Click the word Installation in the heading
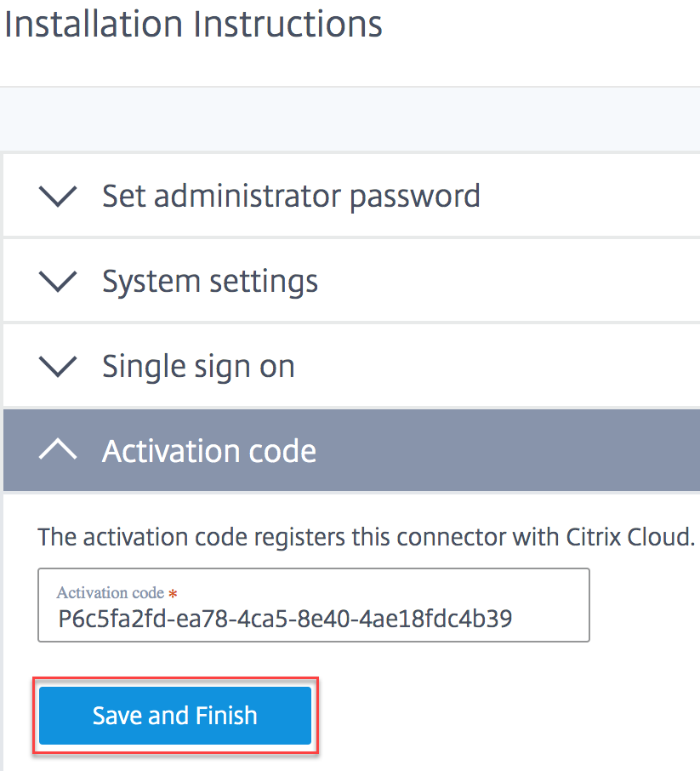The height and width of the screenshot is (771, 700). [94, 24]
